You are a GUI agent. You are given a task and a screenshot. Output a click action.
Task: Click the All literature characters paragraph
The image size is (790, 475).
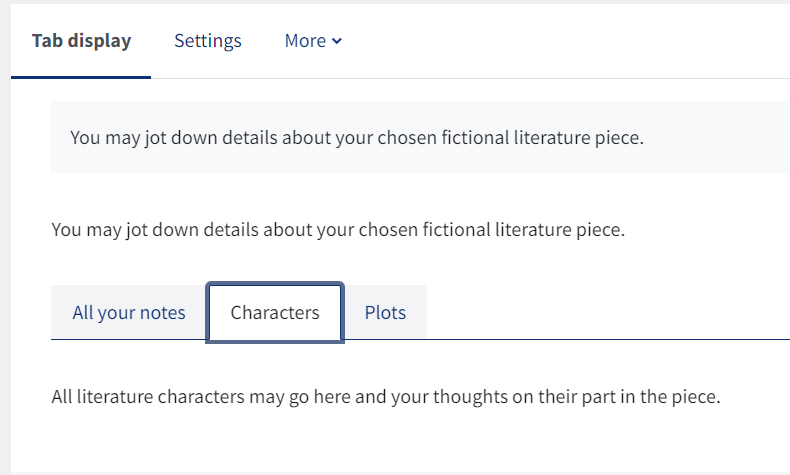[386, 397]
